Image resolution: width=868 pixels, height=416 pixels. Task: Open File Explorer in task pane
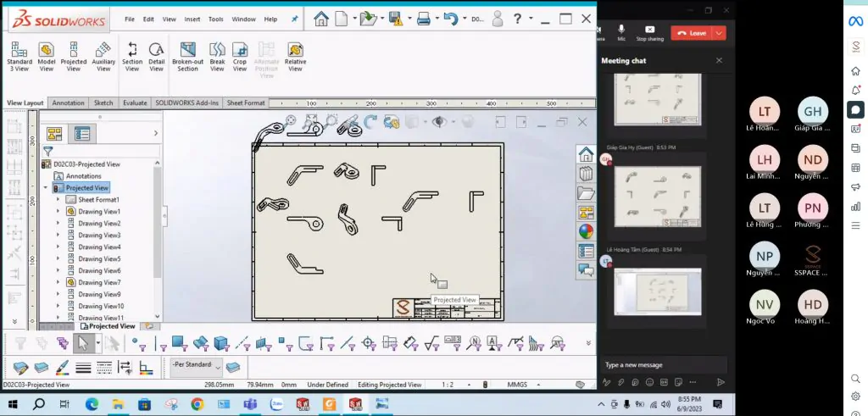pos(586,193)
